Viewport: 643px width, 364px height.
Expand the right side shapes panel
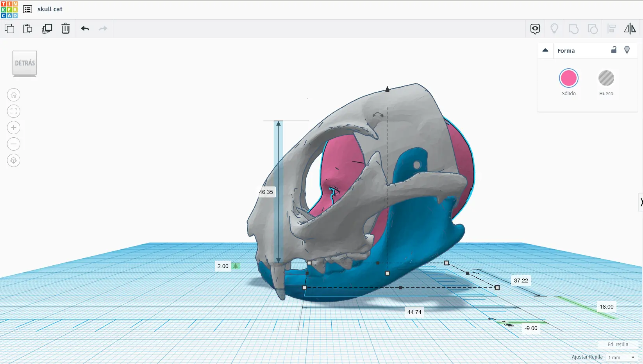click(641, 202)
